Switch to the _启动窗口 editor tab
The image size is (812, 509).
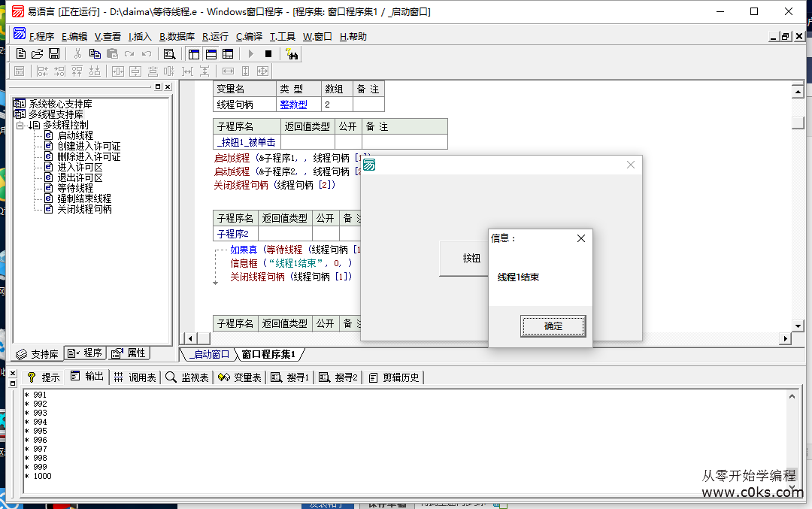[x=210, y=355]
